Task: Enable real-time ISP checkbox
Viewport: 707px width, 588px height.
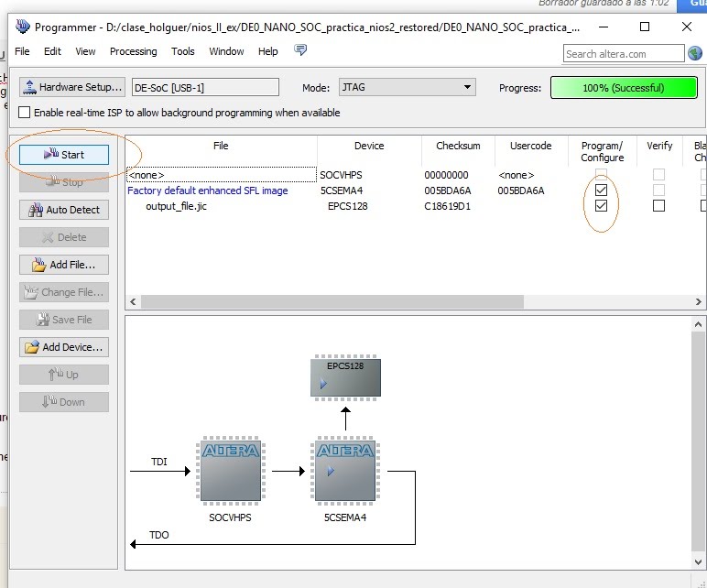Action: pyautogui.click(x=25, y=113)
